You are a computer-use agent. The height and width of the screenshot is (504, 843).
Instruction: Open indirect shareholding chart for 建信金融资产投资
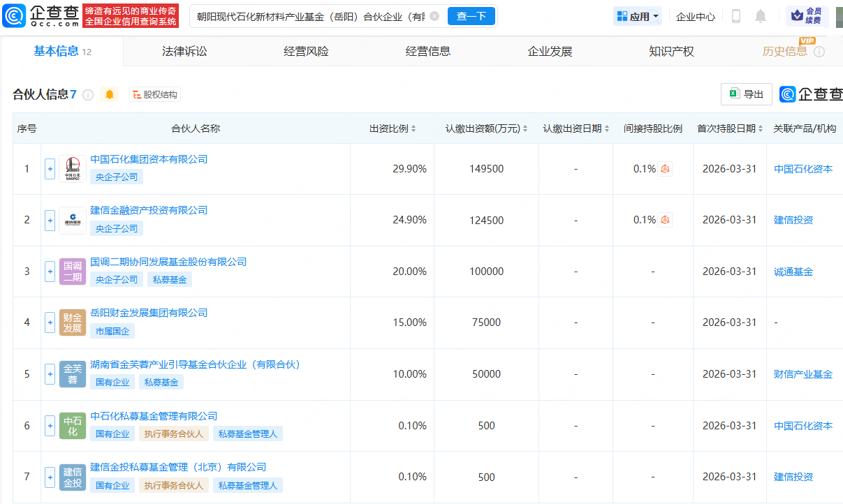click(665, 220)
